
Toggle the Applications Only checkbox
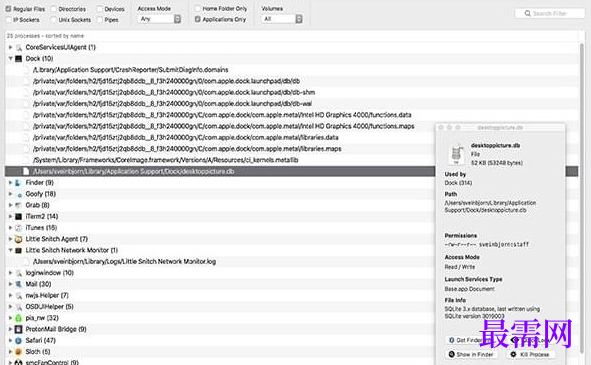tap(198, 19)
